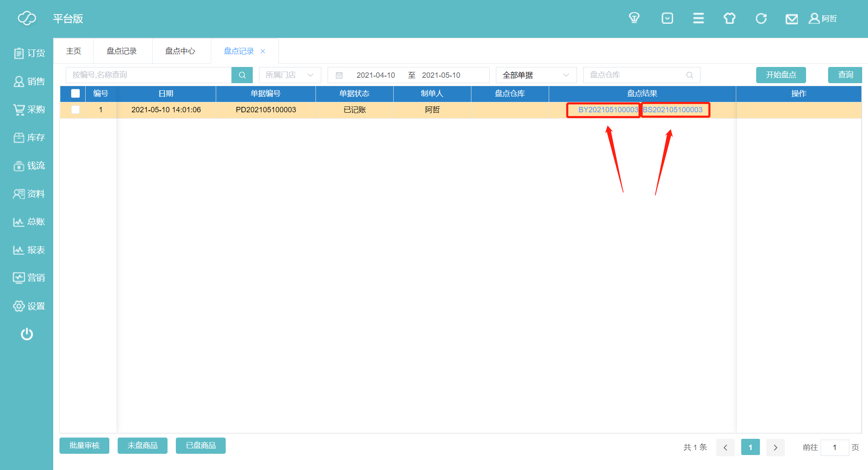Open 库存 inventory in sidebar
868x470 pixels.
[29, 138]
